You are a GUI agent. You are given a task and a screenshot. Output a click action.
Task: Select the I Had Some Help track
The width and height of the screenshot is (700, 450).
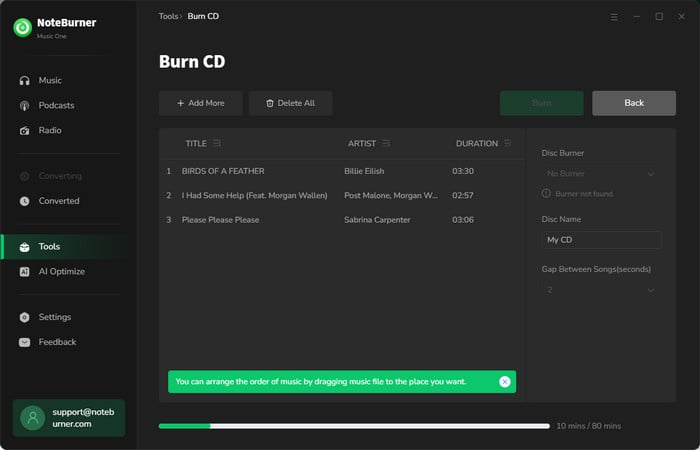click(x=254, y=196)
